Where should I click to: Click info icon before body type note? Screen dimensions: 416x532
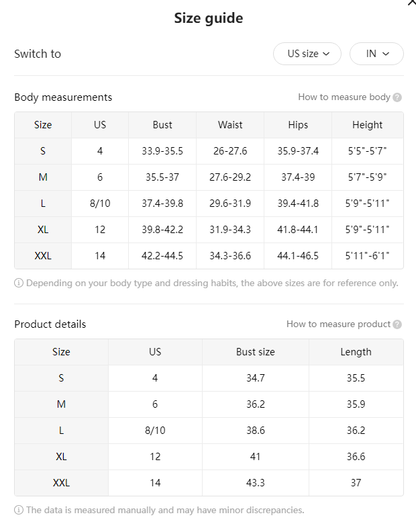19,283
